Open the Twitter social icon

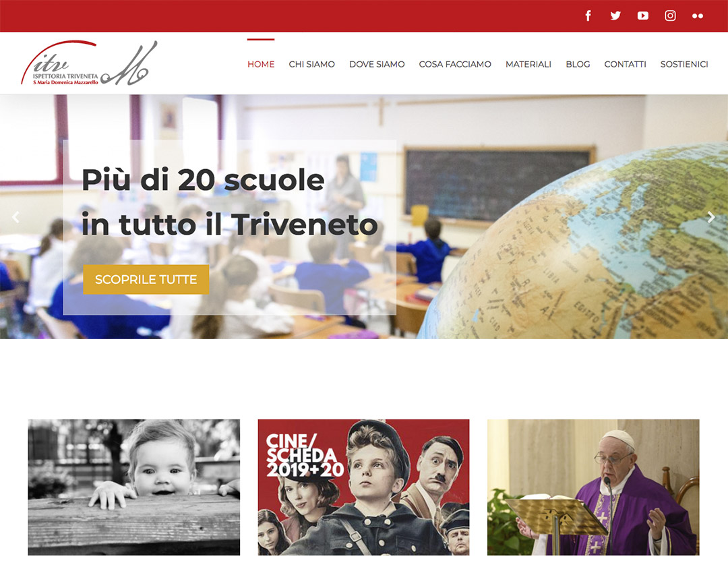(x=615, y=16)
